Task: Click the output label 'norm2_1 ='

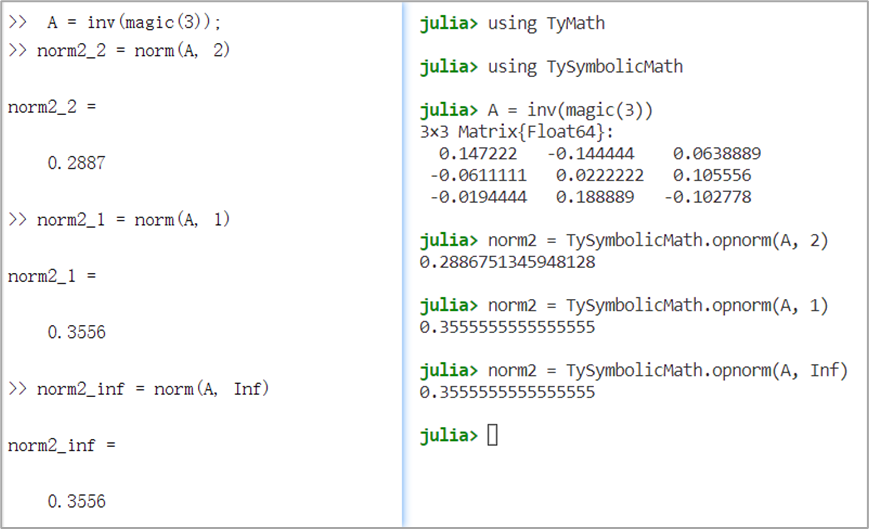Action: tap(52, 276)
